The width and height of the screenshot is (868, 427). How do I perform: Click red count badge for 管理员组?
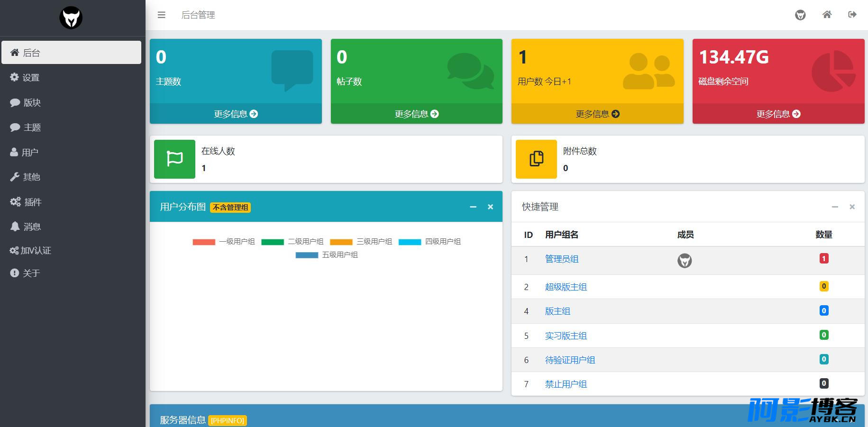coord(824,258)
